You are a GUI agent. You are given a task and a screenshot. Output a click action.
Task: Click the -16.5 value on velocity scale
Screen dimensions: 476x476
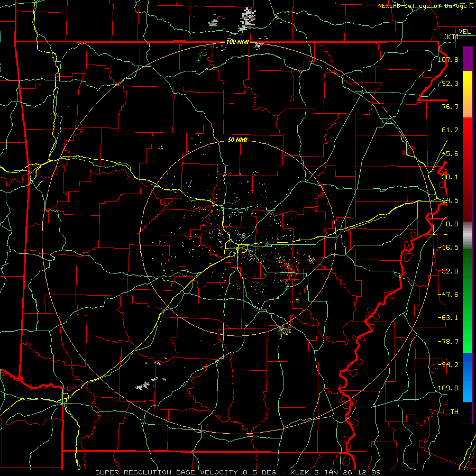click(448, 248)
